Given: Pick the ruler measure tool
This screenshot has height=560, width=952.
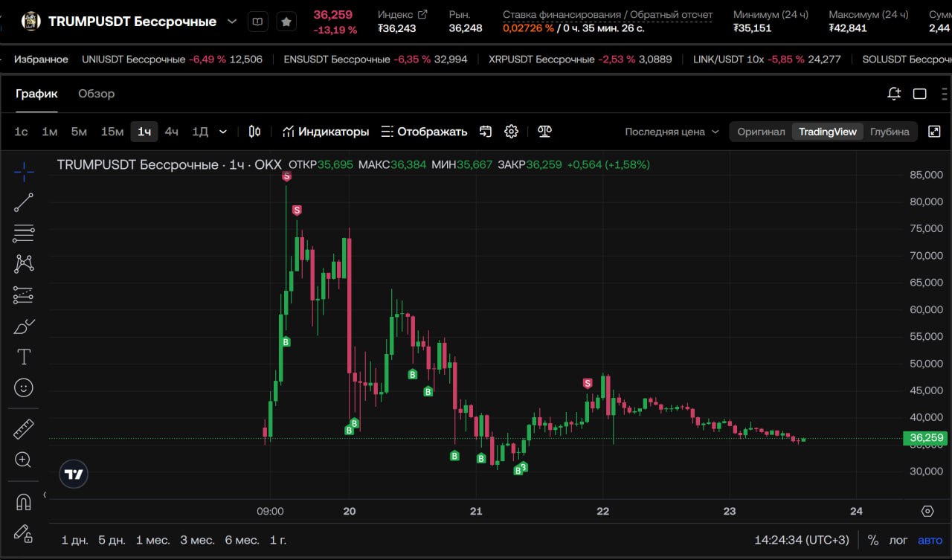Looking at the screenshot, I should pyautogui.click(x=24, y=428).
